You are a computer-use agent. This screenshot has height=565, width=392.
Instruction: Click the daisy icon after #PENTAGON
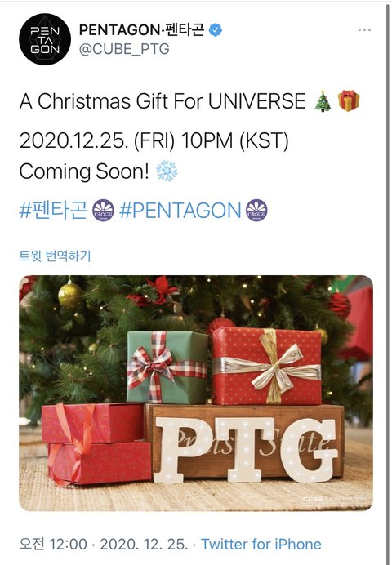(256, 210)
